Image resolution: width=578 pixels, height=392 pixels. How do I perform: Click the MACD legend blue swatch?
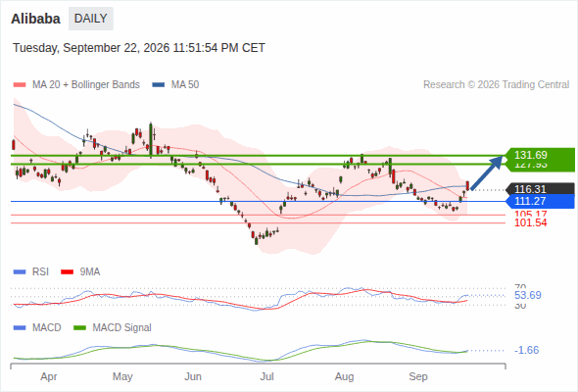tap(20, 328)
